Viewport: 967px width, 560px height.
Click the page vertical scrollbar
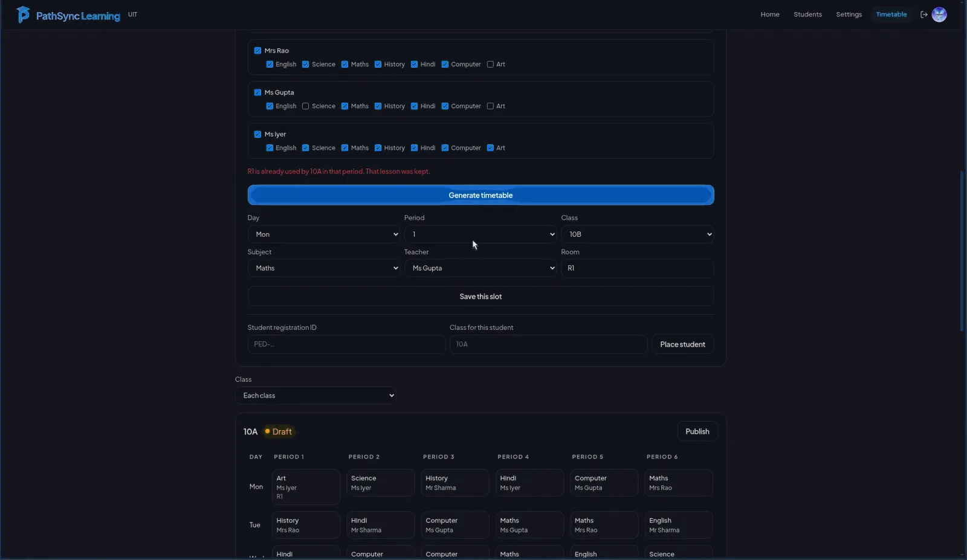(x=962, y=251)
